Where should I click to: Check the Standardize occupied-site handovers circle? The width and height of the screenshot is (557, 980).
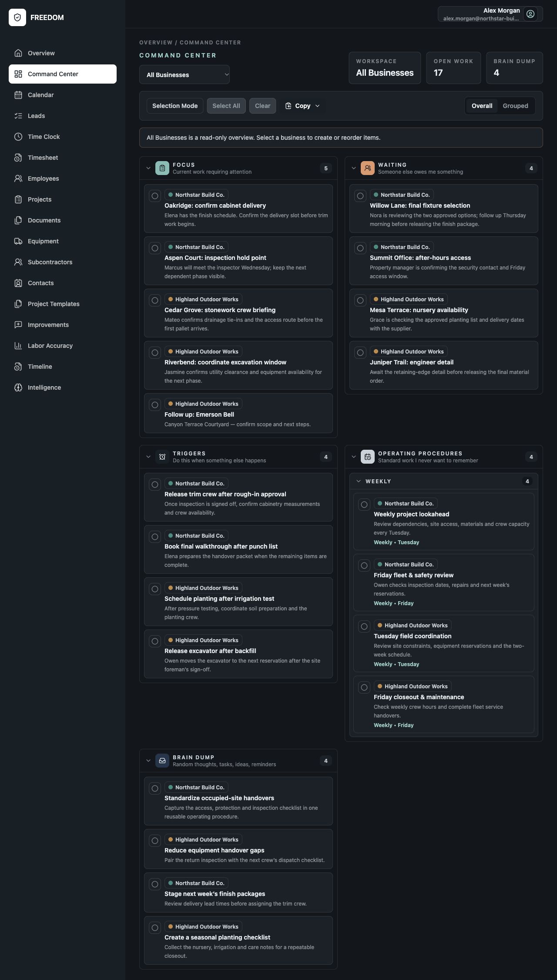[x=155, y=788]
